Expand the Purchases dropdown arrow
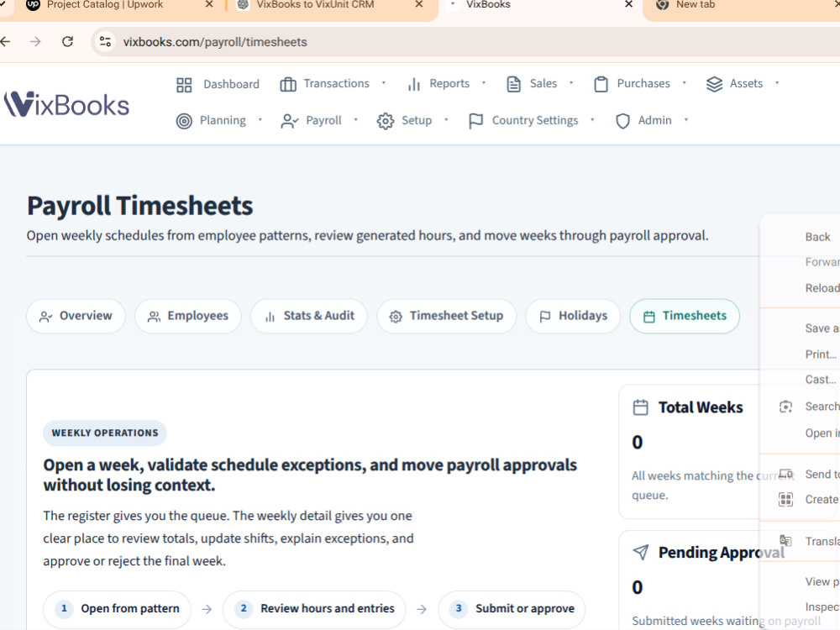This screenshot has height=630, width=840. (x=684, y=83)
